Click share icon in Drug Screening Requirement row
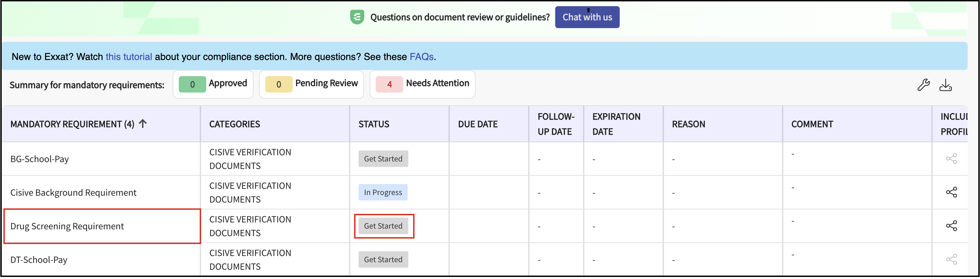The width and height of the screenshot is (980, 279). tap(951, 226)
